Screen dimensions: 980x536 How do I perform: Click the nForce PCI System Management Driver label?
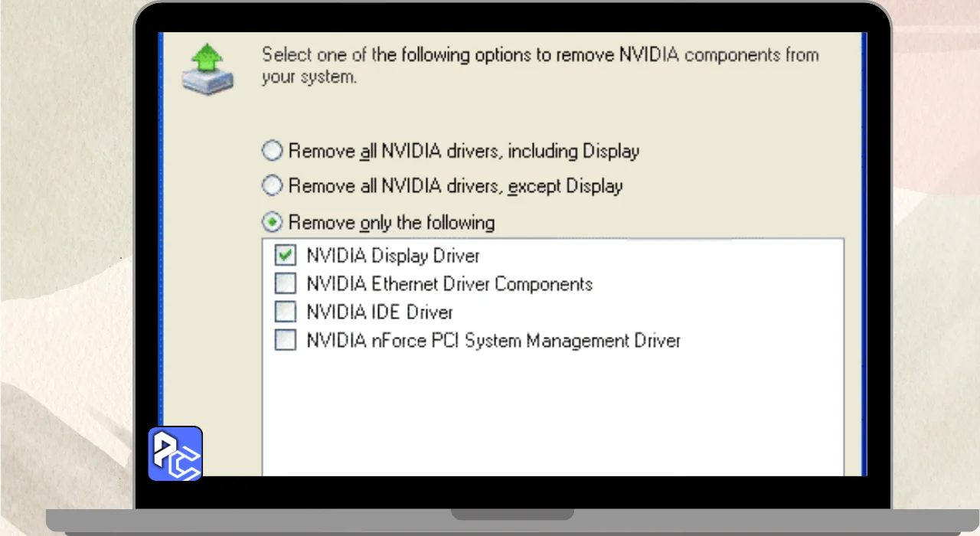(x=493, y=340)
